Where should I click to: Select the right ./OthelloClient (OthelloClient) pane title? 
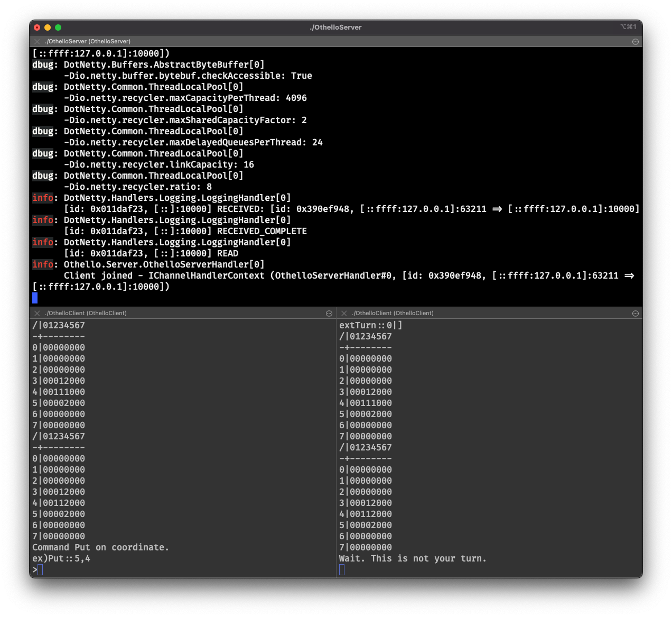[x=393, y=313]
